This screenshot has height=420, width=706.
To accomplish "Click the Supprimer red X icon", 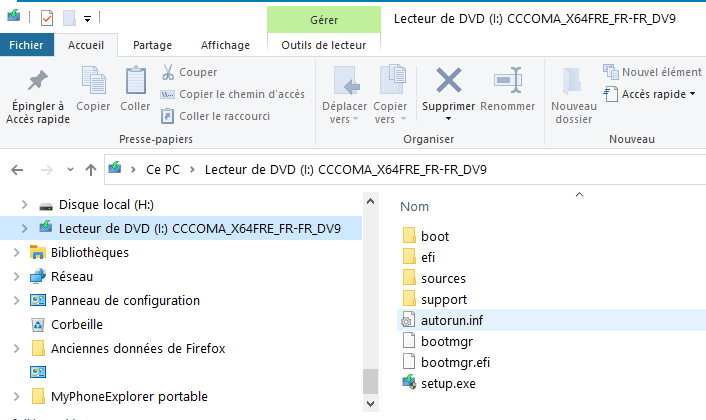I will (x=449, y=81).
